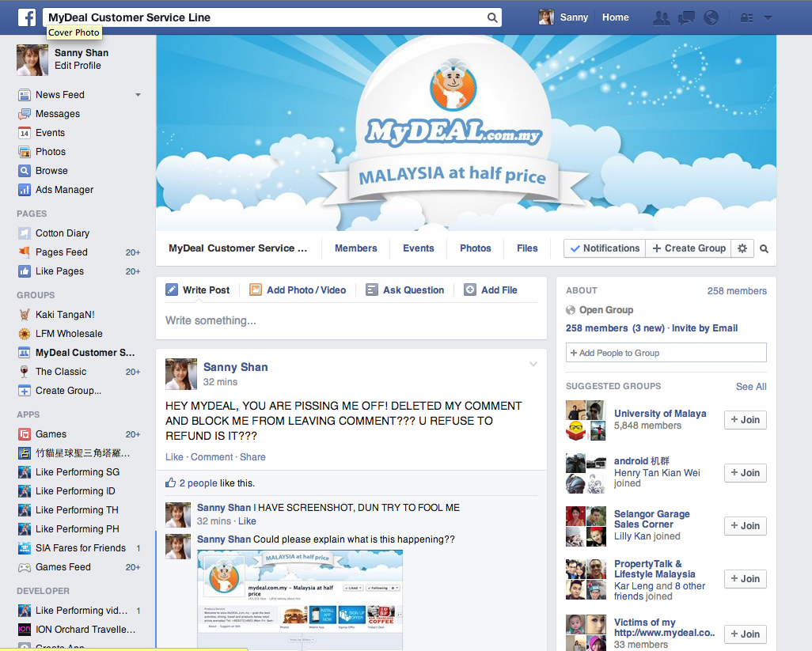The image size is (812, 651).
Task: Select Ask Question option
Action: [x=405, y=290]
